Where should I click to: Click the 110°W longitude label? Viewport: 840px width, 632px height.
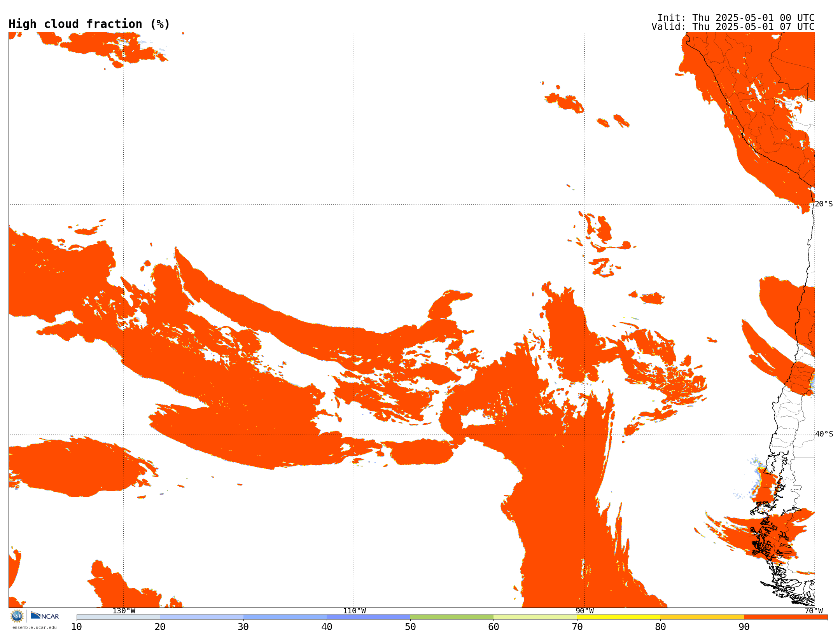[x=354, y=611]
